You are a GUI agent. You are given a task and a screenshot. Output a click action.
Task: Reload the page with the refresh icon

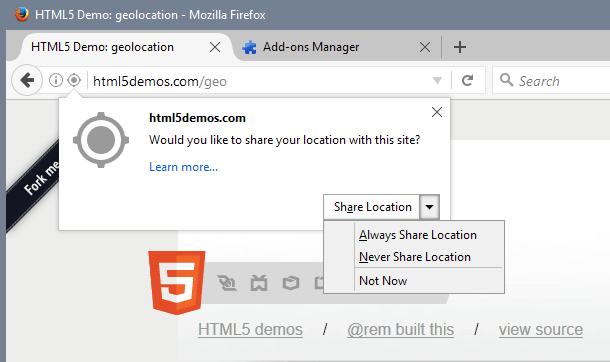pyautogui.click(x=467, y=80)
